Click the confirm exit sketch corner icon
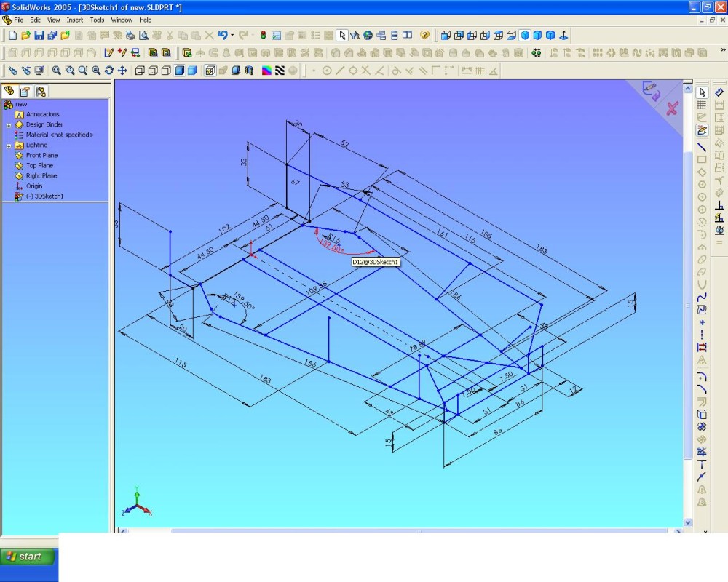Image resolution: width=728 pixels, height=582 pixels. [650, 91]
